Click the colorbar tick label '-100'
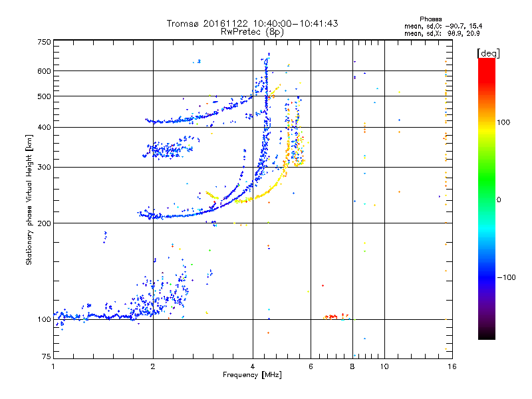The image size is (532, 399). pyautogui.click(x=506, y=277)
